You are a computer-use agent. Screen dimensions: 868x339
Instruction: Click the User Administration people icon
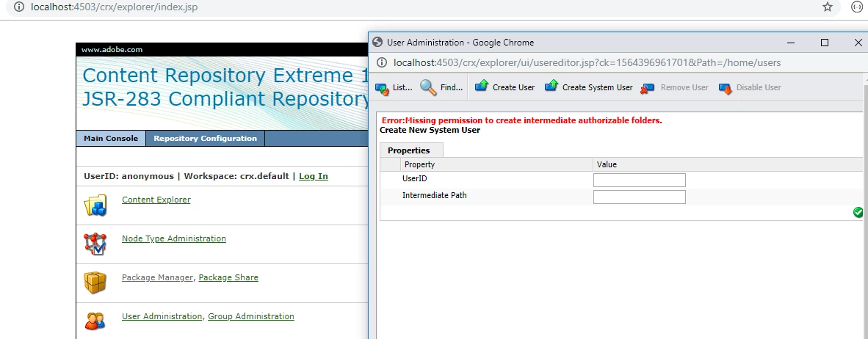95,321
